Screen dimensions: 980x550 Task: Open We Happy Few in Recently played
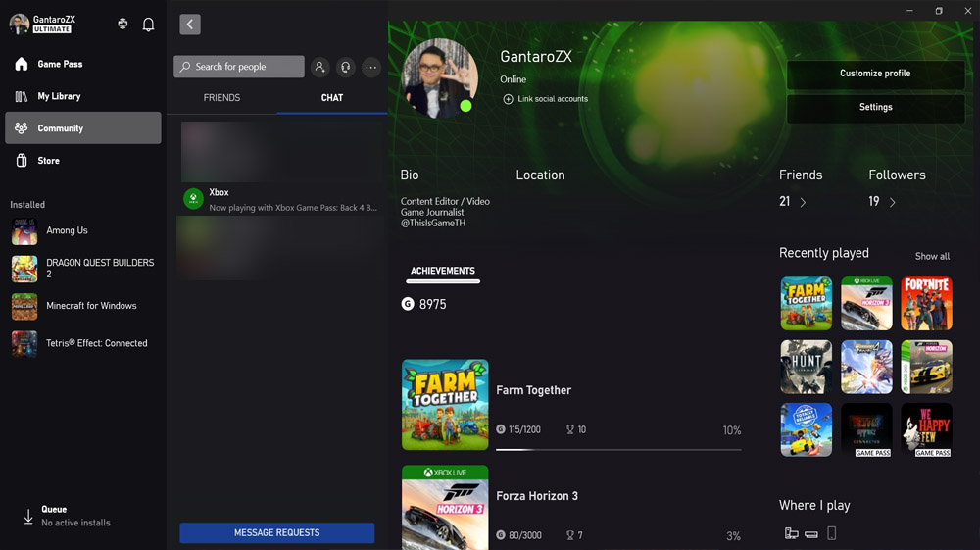(x=926, y=430)
